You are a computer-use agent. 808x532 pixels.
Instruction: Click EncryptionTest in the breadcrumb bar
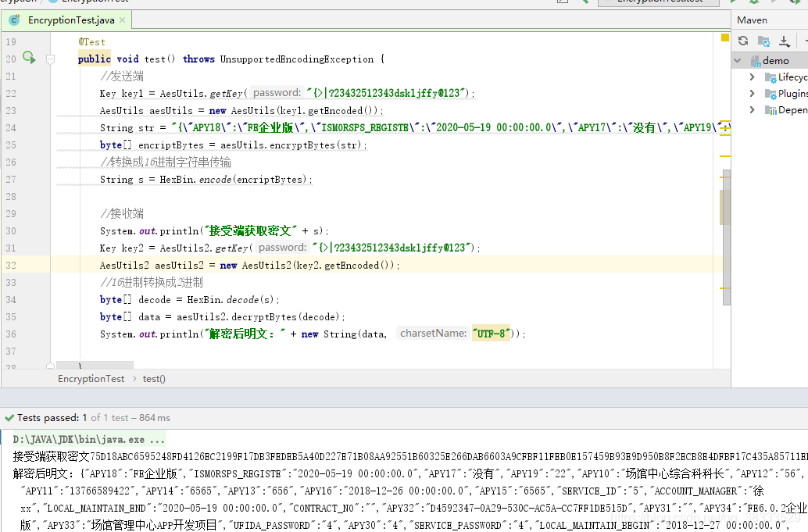click(x=91, y=379)
